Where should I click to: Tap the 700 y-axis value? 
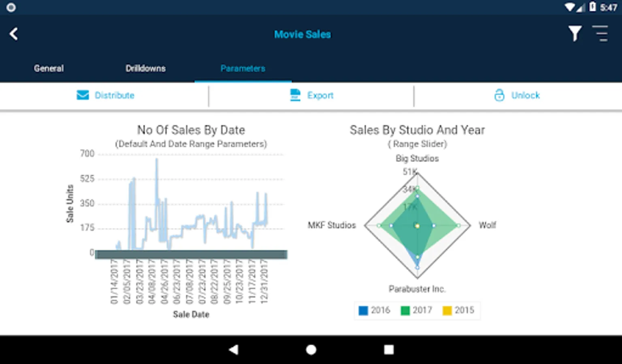87,154
